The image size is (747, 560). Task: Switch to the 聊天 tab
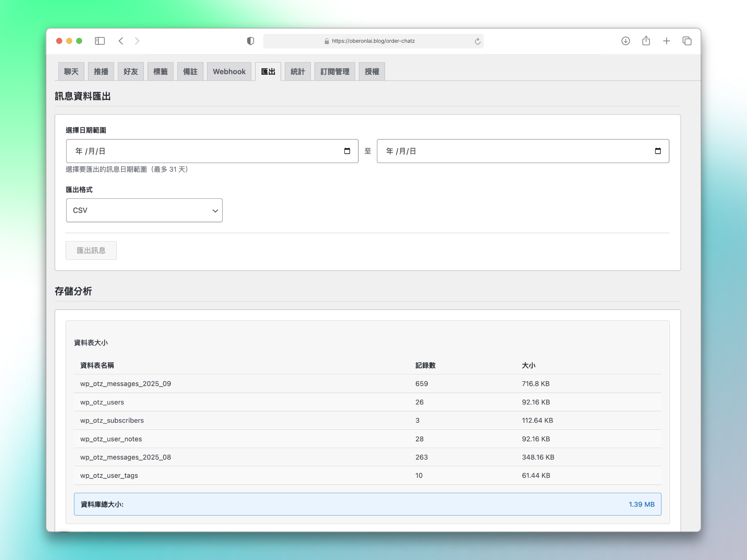coord(71,72)
